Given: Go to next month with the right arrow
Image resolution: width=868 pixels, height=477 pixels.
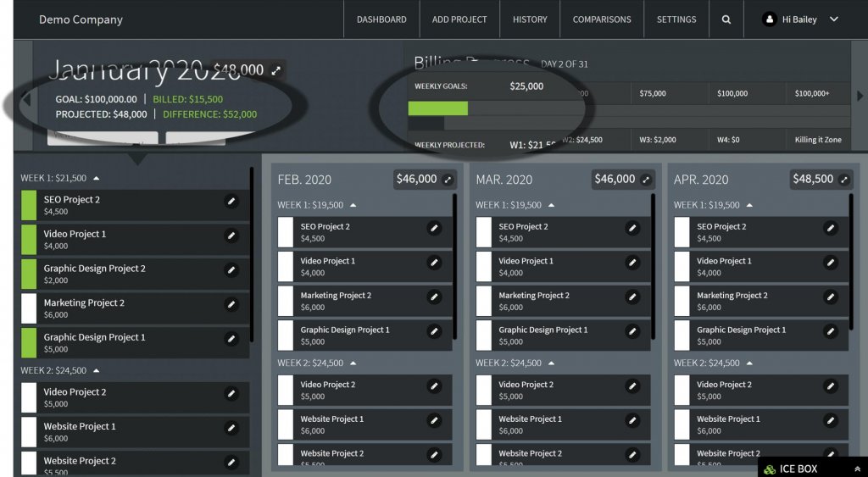Looking at the screenshot, I should point(860,97).
